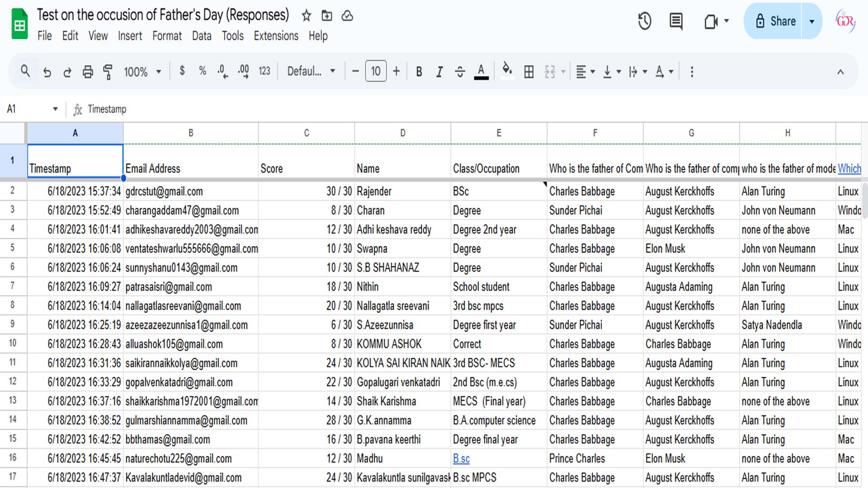Toggle strikethrough formatting

click(x=460, y=72)
